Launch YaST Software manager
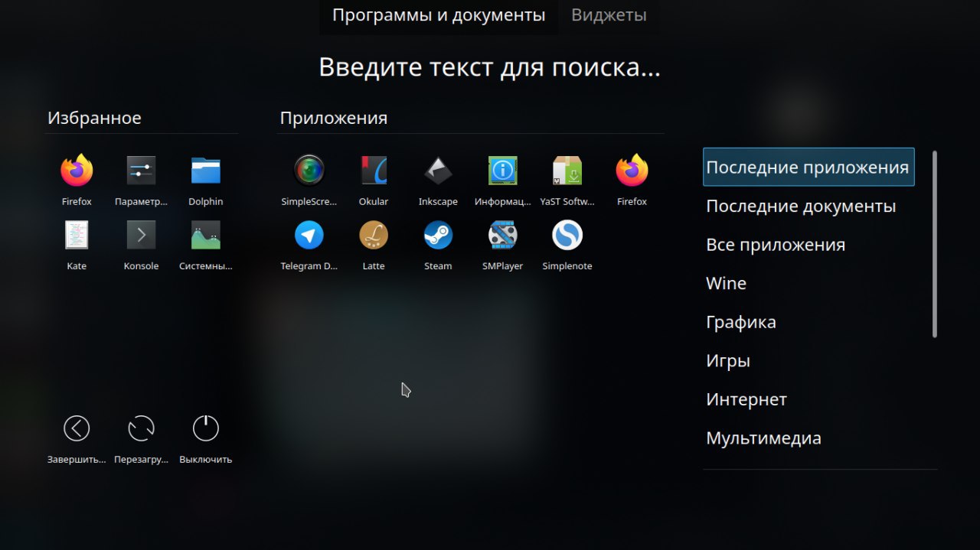Viewport: 980px width, 550px height. pyautogui.click(x=567, y=171)
